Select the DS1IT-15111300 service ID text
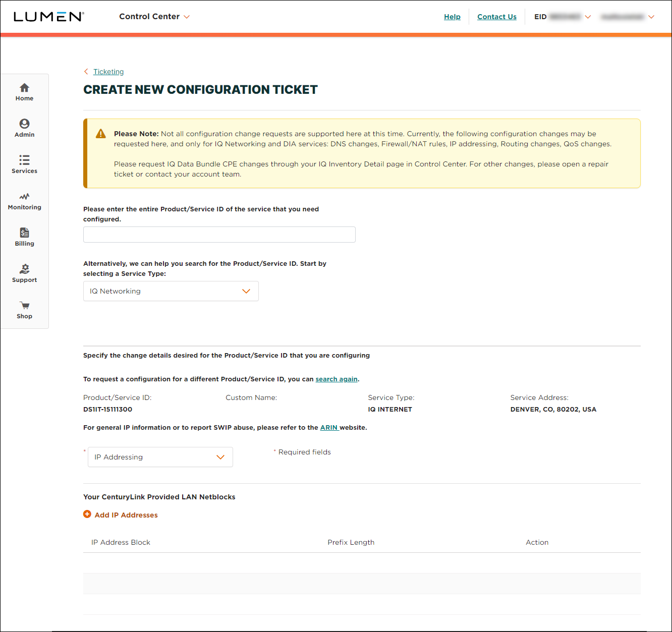The image size is (672, 632). pos(107,409)
